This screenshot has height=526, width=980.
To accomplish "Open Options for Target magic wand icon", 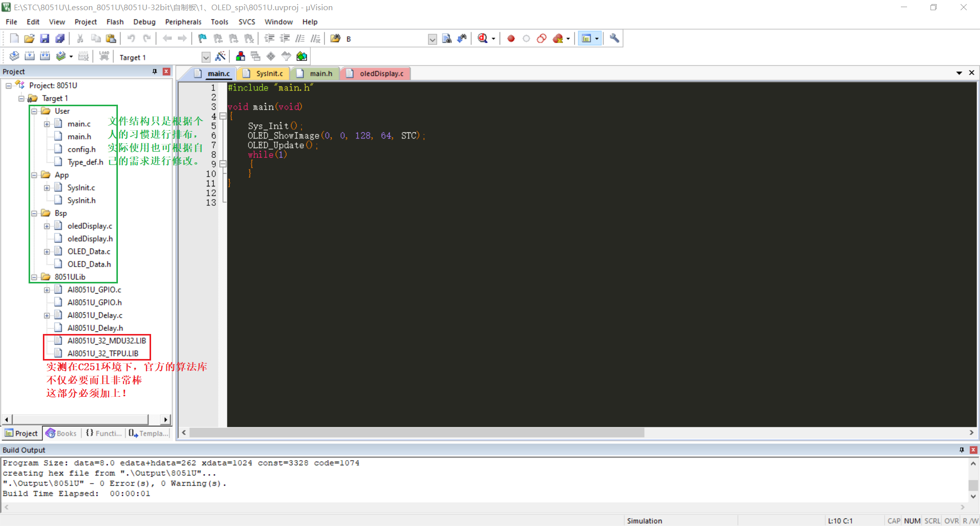I will [220, 56].
